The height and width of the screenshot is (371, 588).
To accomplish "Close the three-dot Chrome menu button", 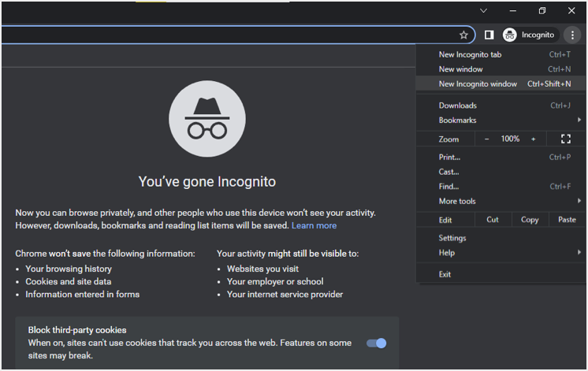I will [573, 35].
